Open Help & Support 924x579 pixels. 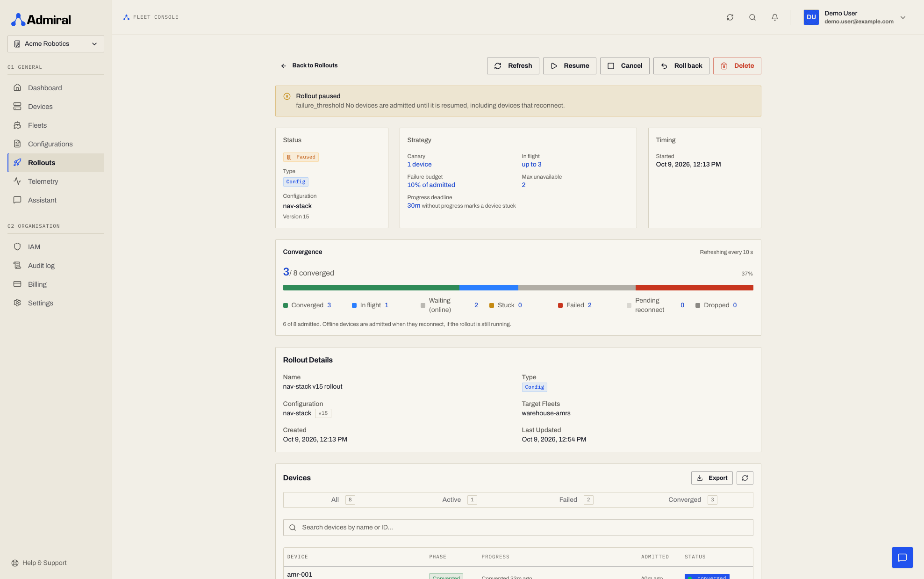click(x=39, y=563)
